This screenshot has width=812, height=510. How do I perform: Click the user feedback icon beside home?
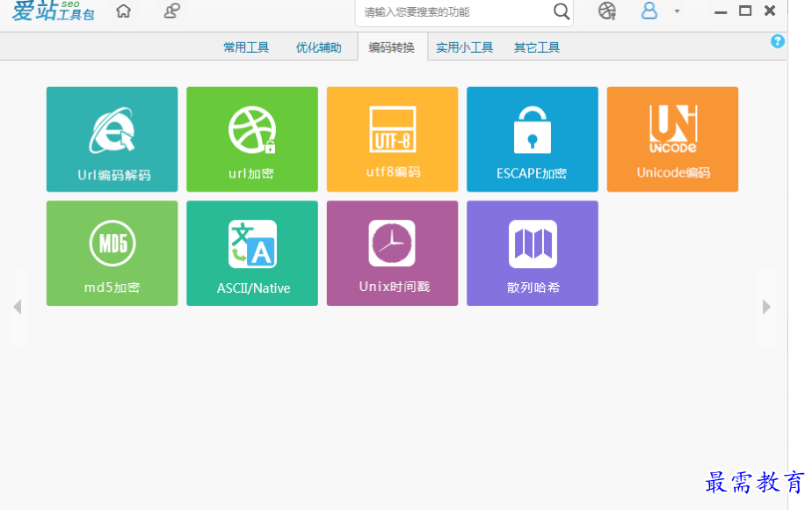[172, 11]
